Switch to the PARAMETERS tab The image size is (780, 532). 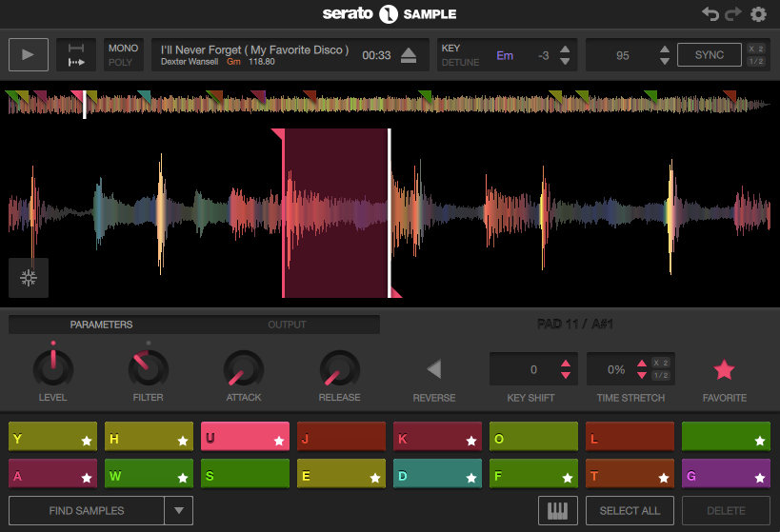click(x=102, y=325)
